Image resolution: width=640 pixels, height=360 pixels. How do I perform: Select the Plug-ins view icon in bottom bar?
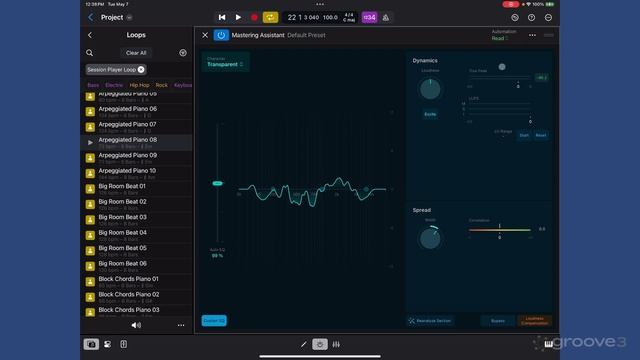(320, 344)
